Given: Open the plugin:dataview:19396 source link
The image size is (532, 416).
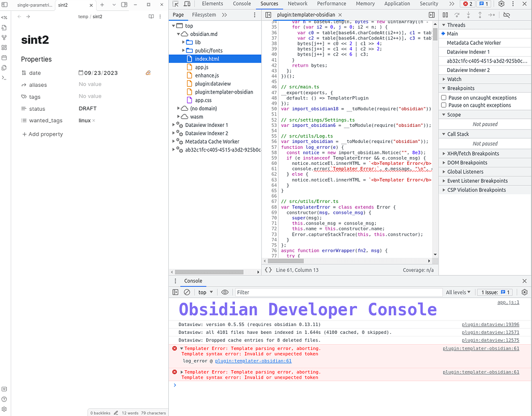Looking at the screenshot, I should point(490,324).
